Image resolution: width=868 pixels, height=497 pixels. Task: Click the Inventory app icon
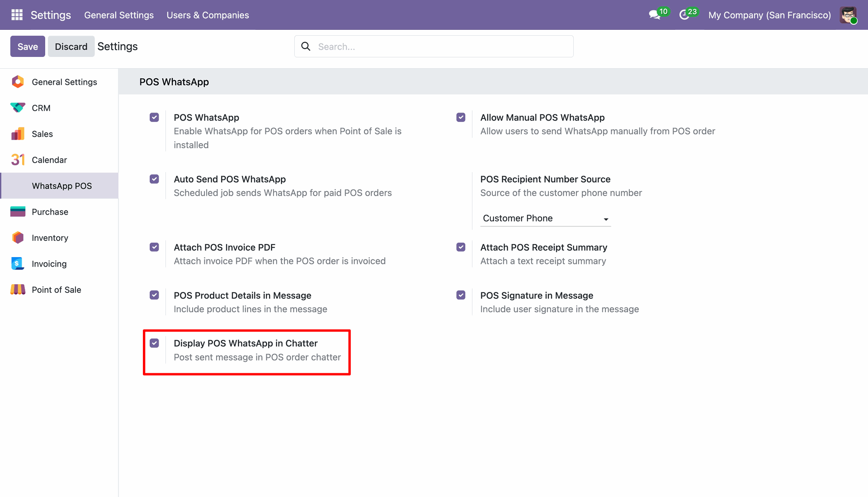coord(18,238)
